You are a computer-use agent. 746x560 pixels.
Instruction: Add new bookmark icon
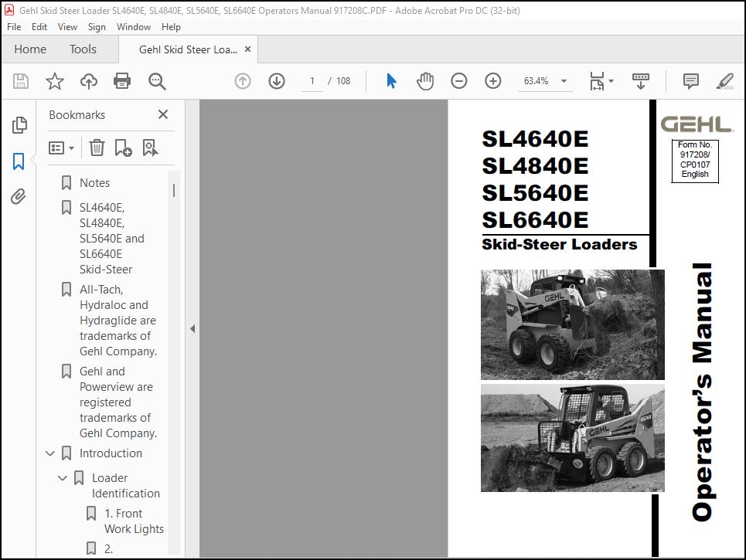123,148
